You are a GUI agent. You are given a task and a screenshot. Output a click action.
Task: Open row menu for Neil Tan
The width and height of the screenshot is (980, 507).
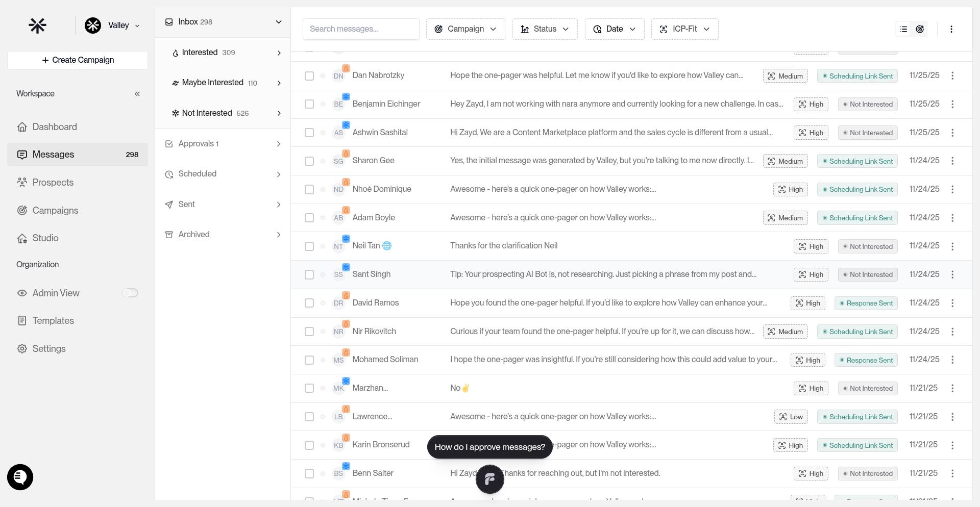click(x=952, y=246)
